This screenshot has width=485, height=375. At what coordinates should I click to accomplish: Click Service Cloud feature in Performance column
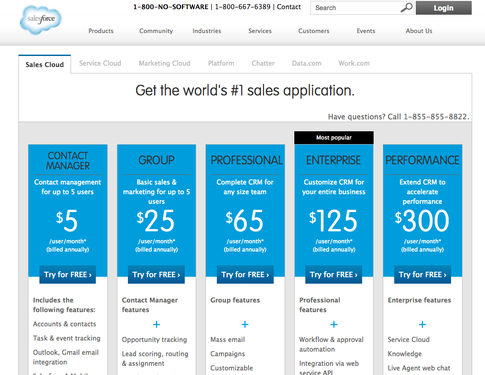tap(409, 340)
